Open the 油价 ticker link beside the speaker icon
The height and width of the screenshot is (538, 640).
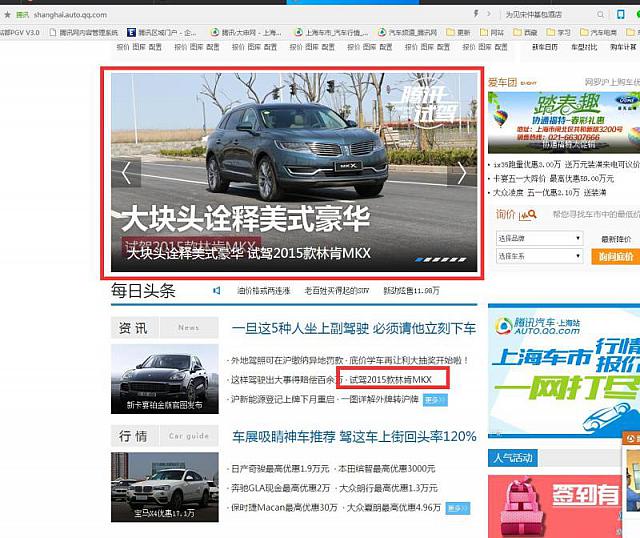point(263,291)
